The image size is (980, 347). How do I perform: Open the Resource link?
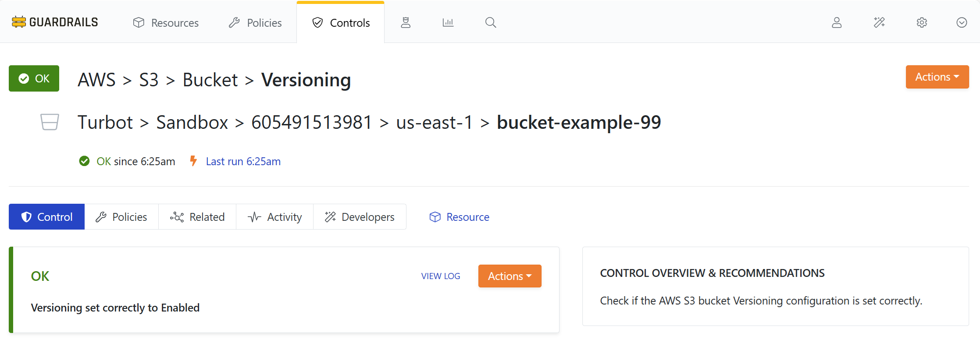coord(459,217)
